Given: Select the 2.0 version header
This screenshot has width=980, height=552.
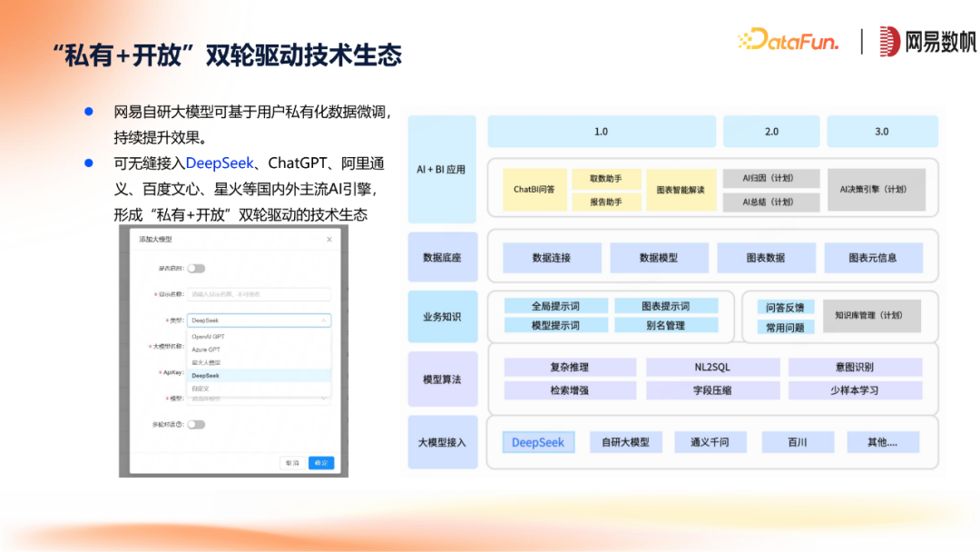Looking at the screenshot, I should (x=771, y=132).
